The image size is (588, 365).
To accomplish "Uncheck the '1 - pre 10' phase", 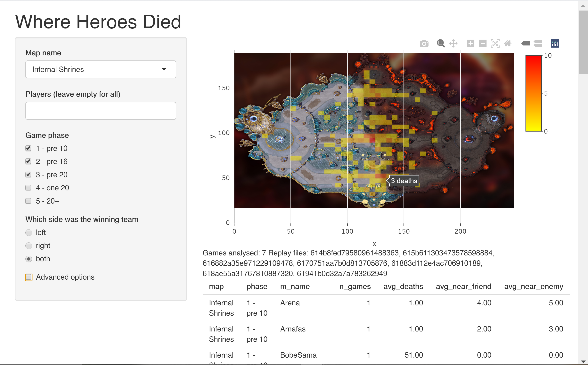I will click(x=28, y=148).
